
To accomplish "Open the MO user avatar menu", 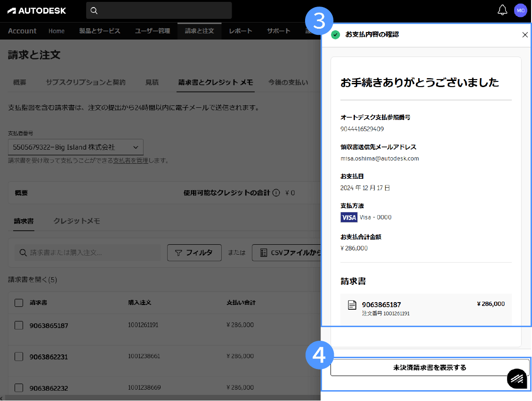I will (521, 10).
